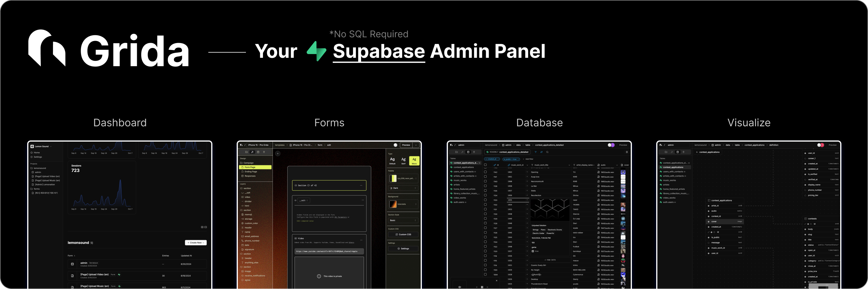
Task: Check the row checkbox for id 1135
Action: pyautogui.click(x=485, y=190)
